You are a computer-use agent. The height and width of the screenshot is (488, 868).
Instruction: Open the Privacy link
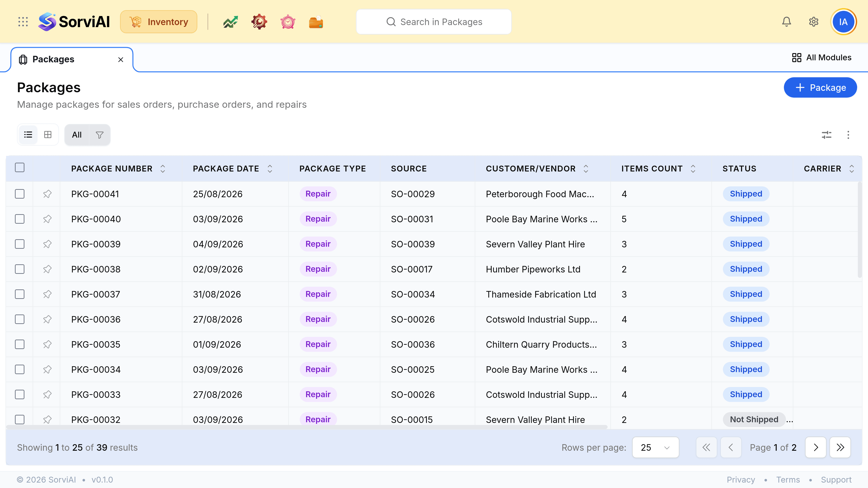click(x=741, y=480)
